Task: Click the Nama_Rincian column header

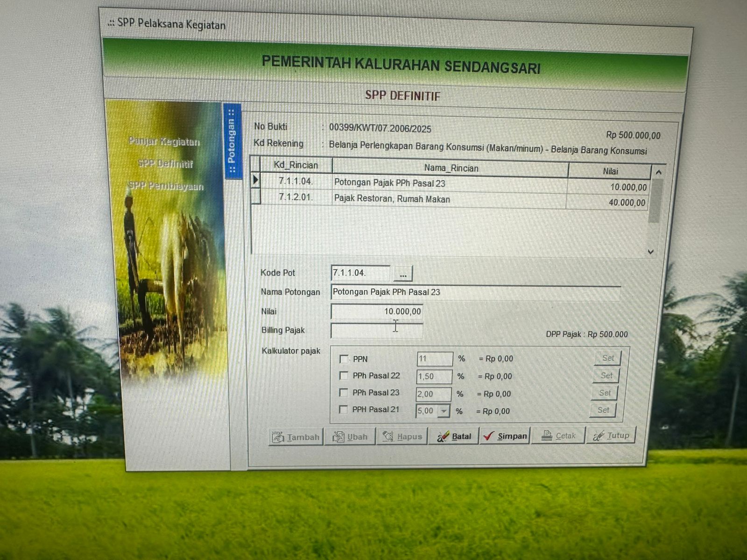Action: tap(451, 168)
